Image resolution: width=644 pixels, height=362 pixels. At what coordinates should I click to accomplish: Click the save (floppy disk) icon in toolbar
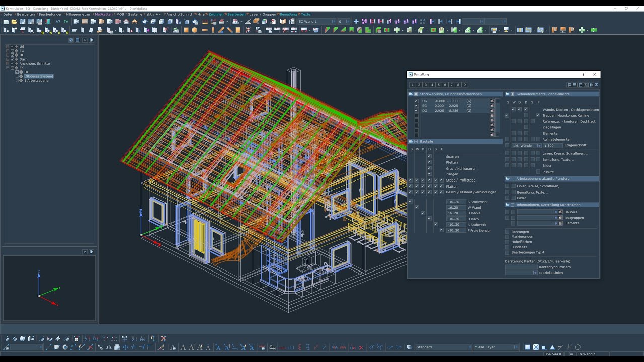tap(23, 22)
